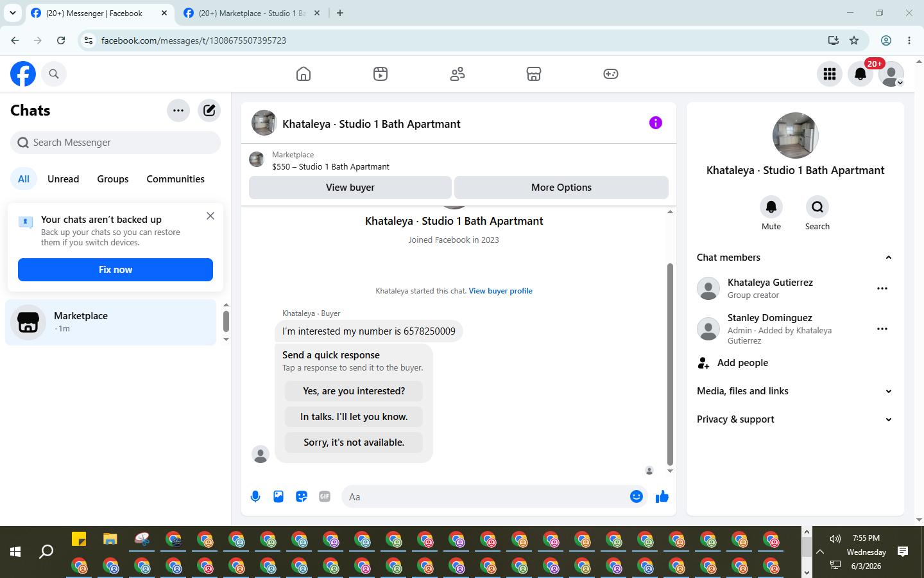Image resolution: width=924 pixels, height=578 pixels.
Task: Expand Privacy & support section
Action: coord(795,419)
